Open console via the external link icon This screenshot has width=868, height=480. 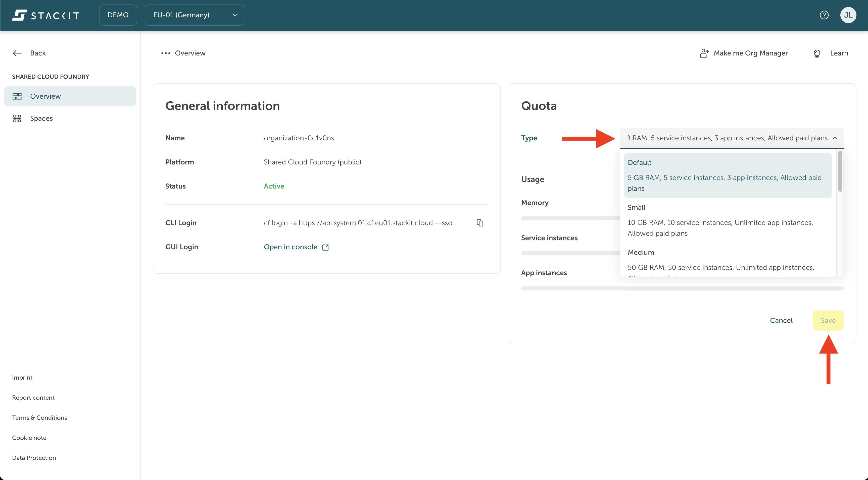pos(325,247)
